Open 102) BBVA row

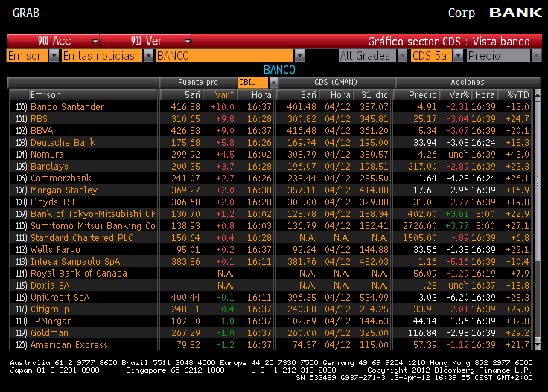pos(270,131)
